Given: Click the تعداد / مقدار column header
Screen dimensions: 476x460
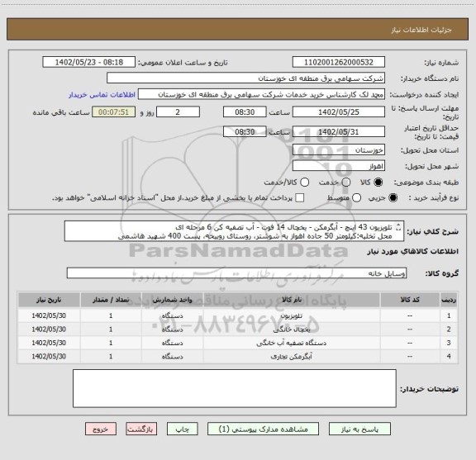Looking at the screenshot, I should tap(111, 300).
